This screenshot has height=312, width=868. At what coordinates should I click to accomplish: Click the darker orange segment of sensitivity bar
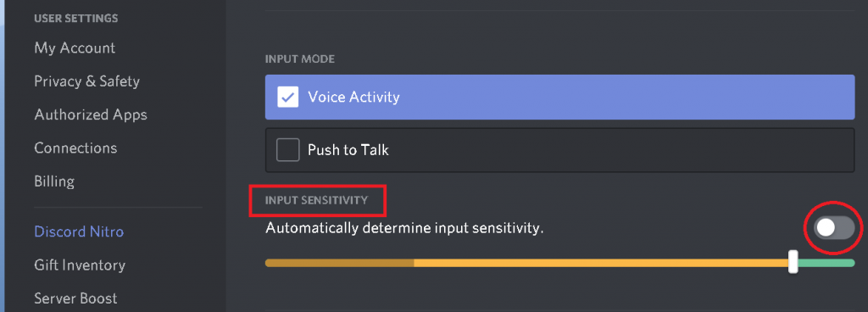click(339, 263)
